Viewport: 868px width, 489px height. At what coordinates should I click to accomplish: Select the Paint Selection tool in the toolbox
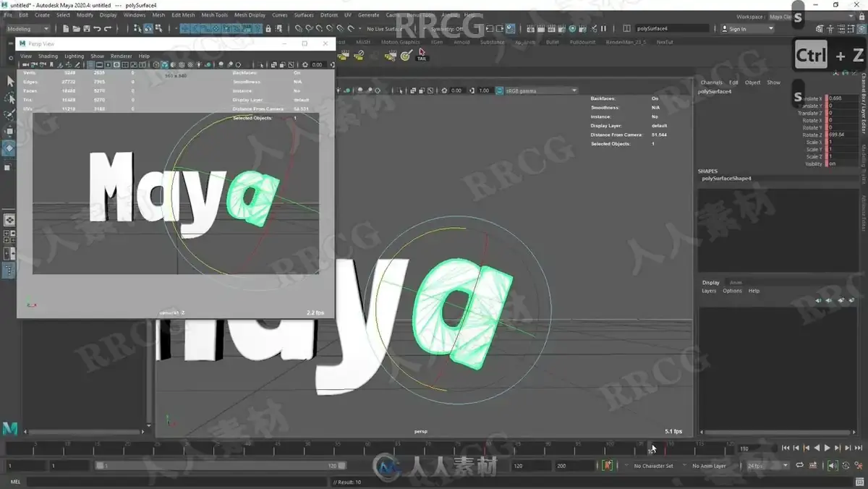(9, 114)
